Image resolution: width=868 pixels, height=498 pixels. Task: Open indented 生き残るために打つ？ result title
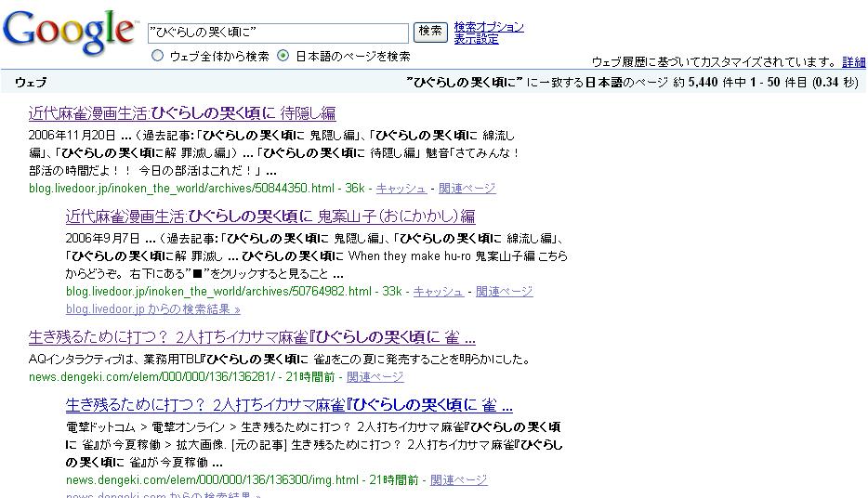pos(289,406)
